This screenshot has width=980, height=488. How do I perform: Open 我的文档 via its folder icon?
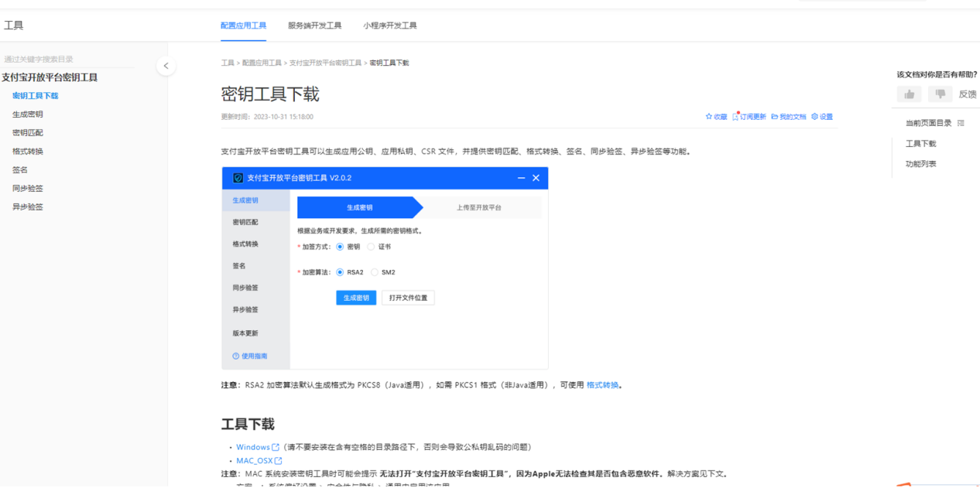tap(774, 117)
